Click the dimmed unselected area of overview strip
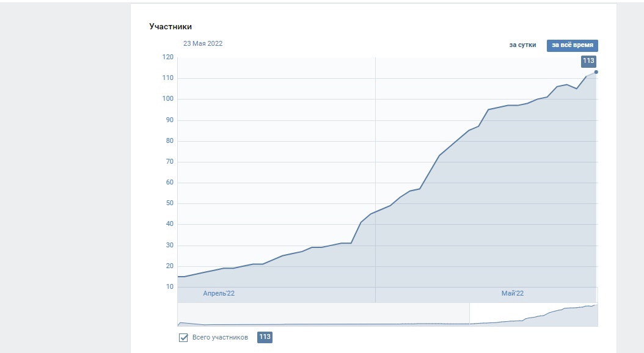 click(x=323, y=315)
